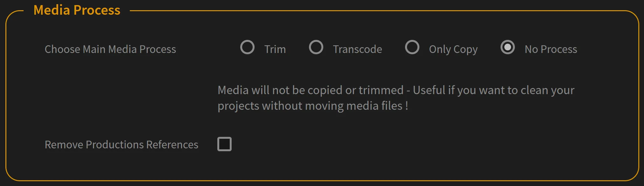Click the No Process label text

[550, 49]
